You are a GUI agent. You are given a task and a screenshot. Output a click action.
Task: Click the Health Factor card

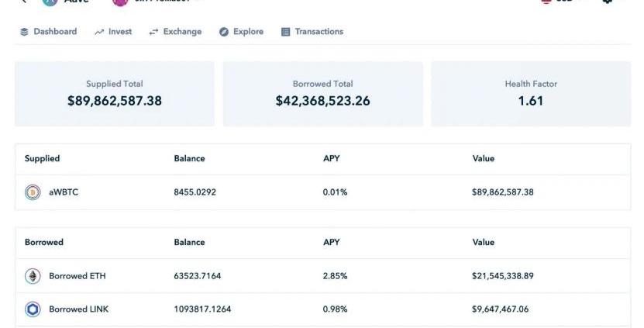pos(531,94)
